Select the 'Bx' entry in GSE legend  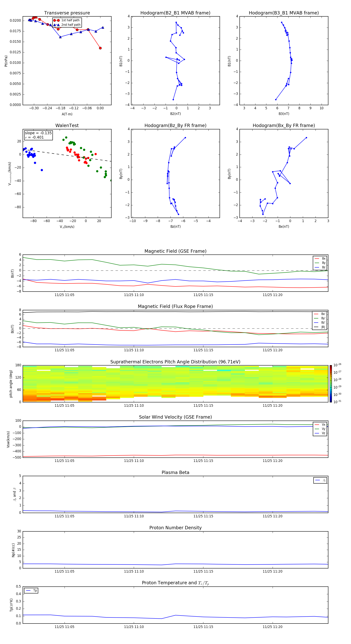click(x=320, y=259)
